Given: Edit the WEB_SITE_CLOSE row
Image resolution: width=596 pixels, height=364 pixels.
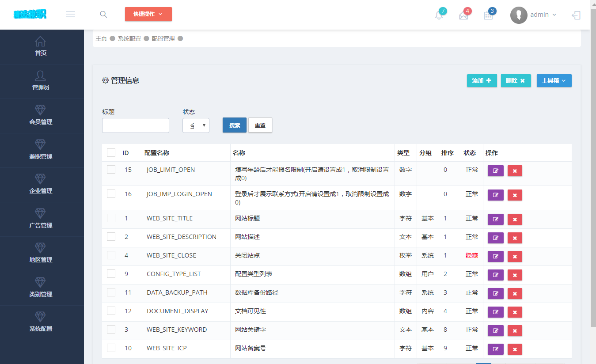Looking at the screenshot, I should click(x=496, y=256).
